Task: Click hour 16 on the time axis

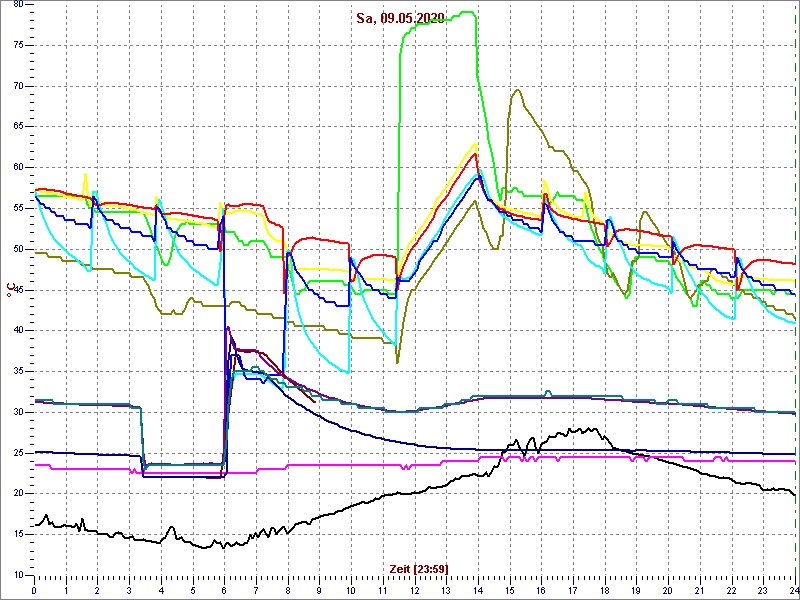Action: [541, 589]
